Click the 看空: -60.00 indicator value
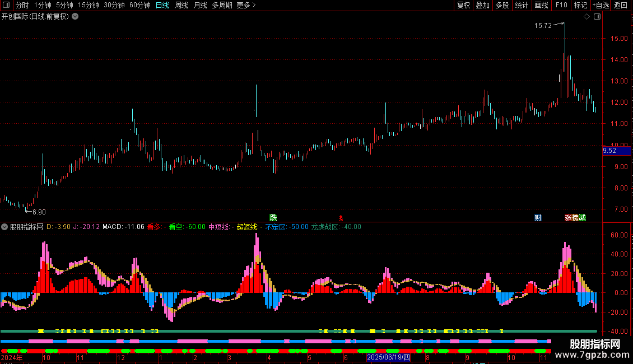Image resolution: width=633 pixels, height=364 pixels. pyautogui.click(x=187, y=227)
